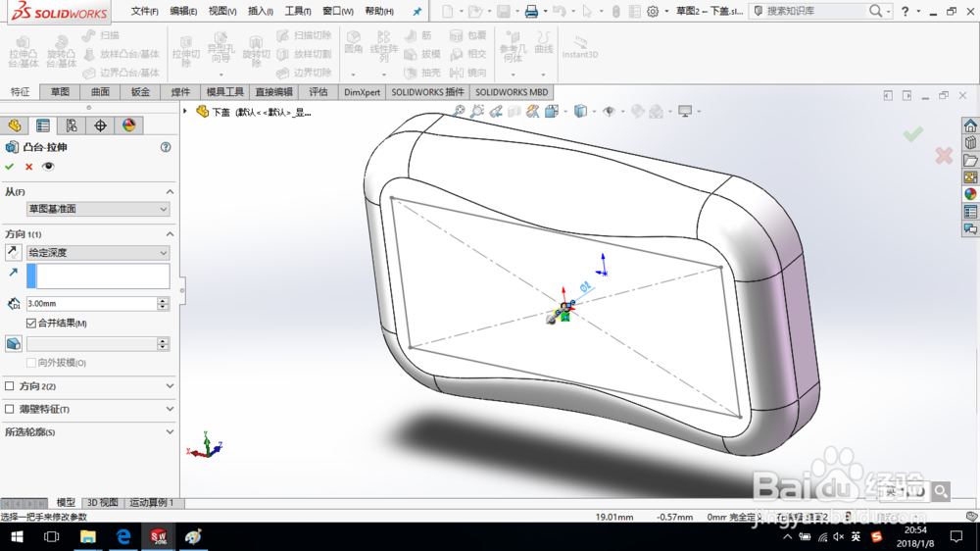980x551 pixels.
Task: Click the draft on/off icon
Action: (13, 343)
